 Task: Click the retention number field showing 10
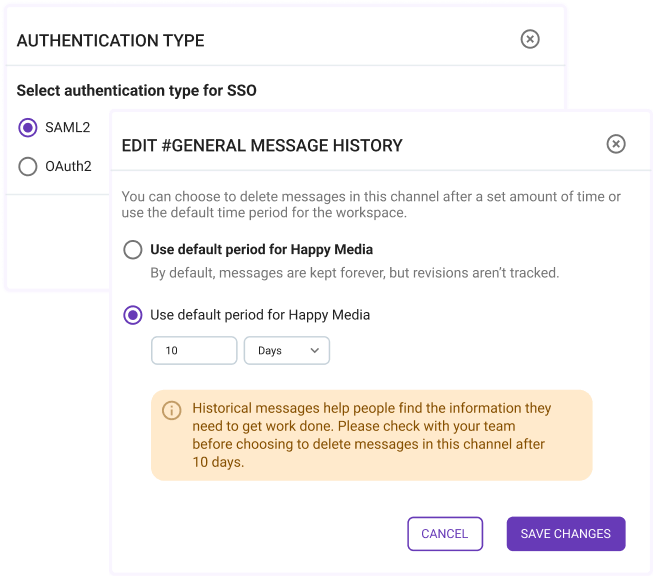coord(194,351)
